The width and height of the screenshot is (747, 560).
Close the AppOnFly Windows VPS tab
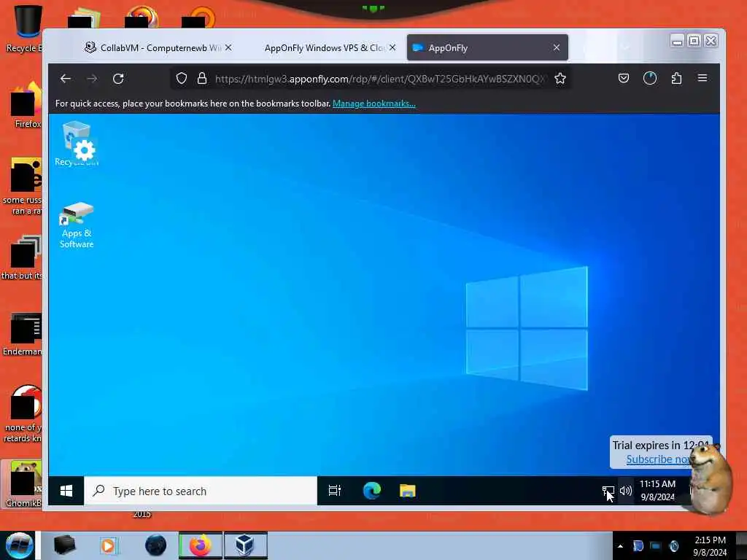coord(392,47)
